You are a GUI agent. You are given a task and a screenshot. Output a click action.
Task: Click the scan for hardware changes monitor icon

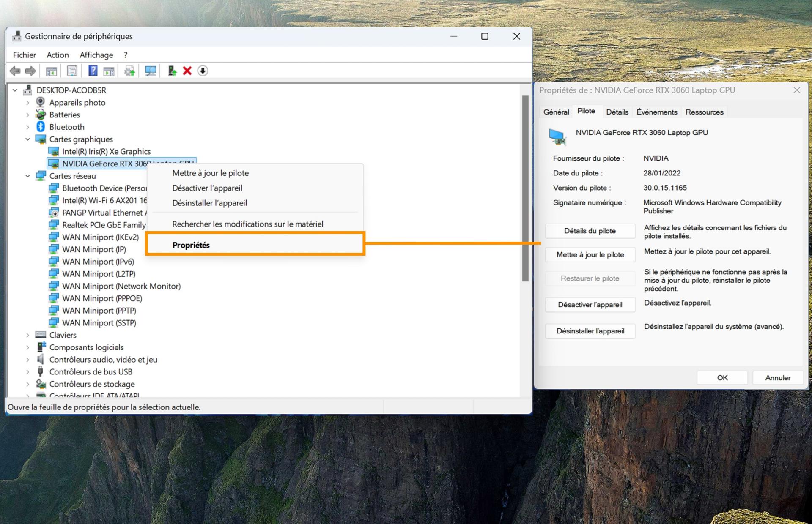pos(151,71)
